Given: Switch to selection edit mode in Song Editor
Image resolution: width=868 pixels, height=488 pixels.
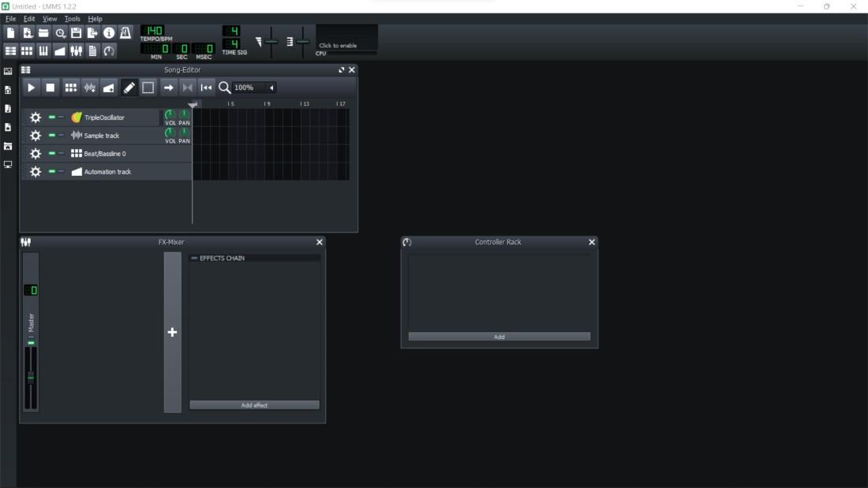Looking at the screenshot, I should point(148,88).
